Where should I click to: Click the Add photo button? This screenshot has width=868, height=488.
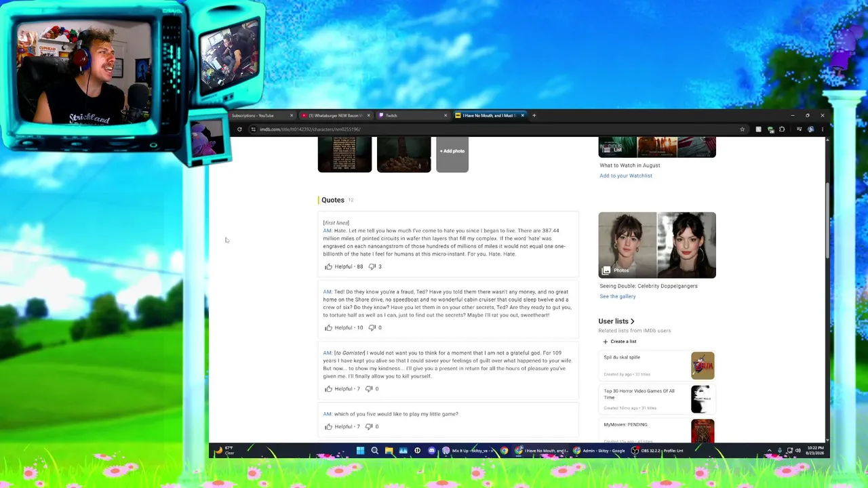(452, 155)
